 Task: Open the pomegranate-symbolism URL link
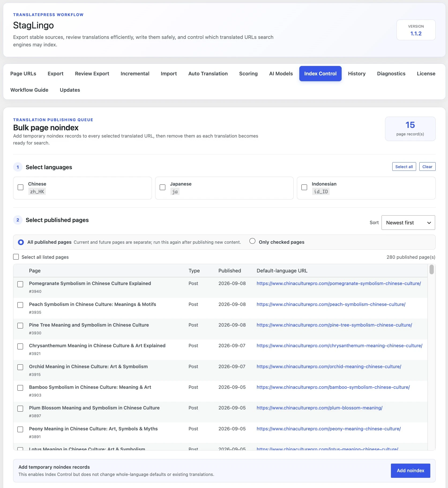point(339,283)
